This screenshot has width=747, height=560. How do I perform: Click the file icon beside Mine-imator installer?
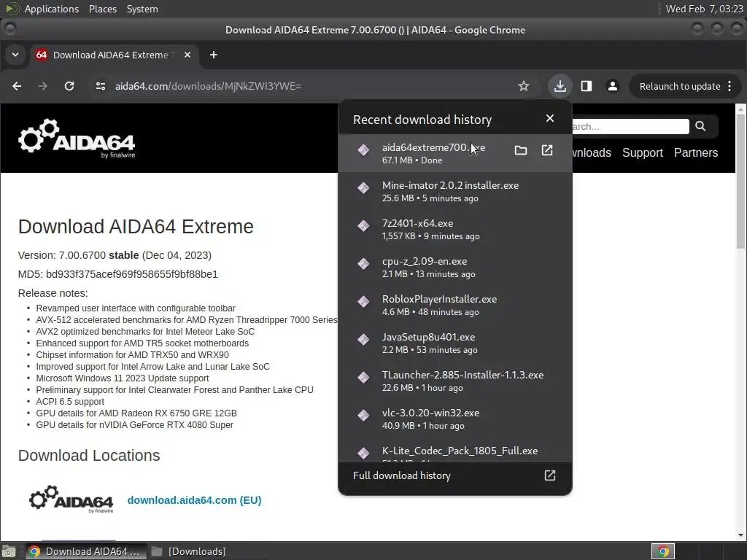[363, 187]
